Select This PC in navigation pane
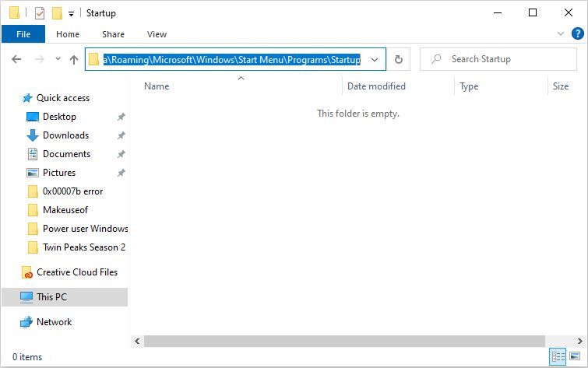The height and width of the screenshot is (368, 588). (51, 296)
